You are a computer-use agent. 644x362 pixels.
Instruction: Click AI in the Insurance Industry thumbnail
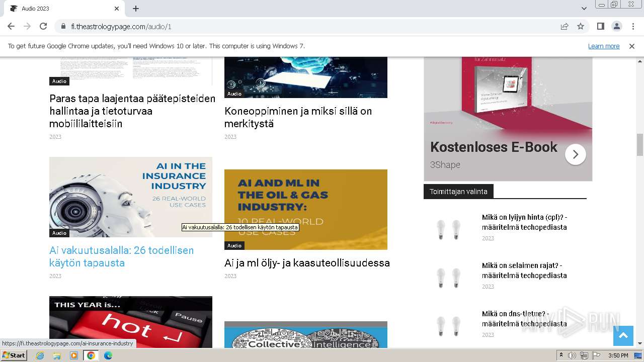[131, 197]
